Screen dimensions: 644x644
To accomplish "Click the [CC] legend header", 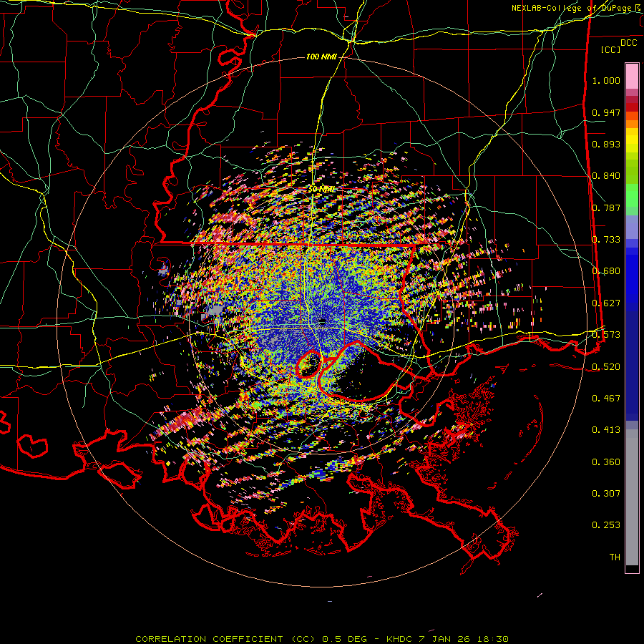I will click(611, 49).
